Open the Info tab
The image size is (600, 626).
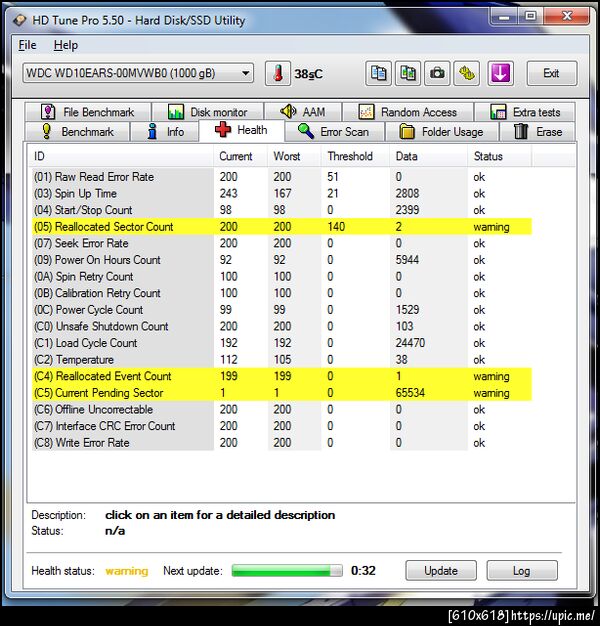[165, 132]
